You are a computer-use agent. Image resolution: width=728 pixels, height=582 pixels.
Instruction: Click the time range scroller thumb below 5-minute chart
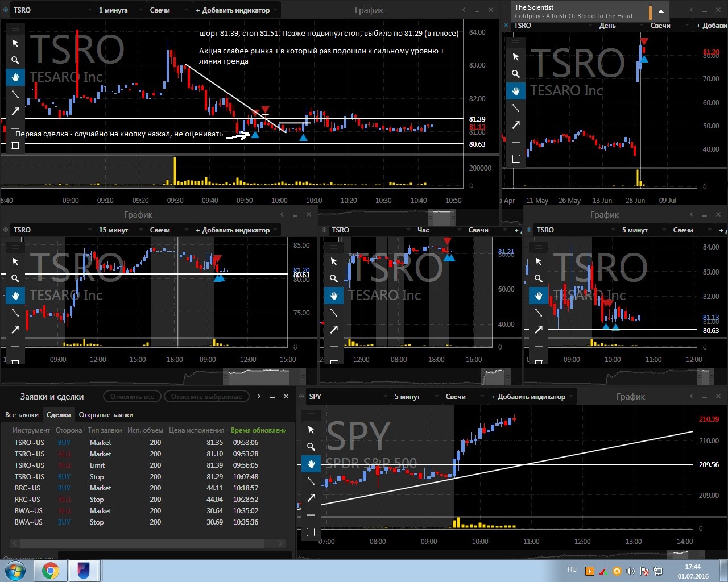pyautogui.click(x=706, y=376)
